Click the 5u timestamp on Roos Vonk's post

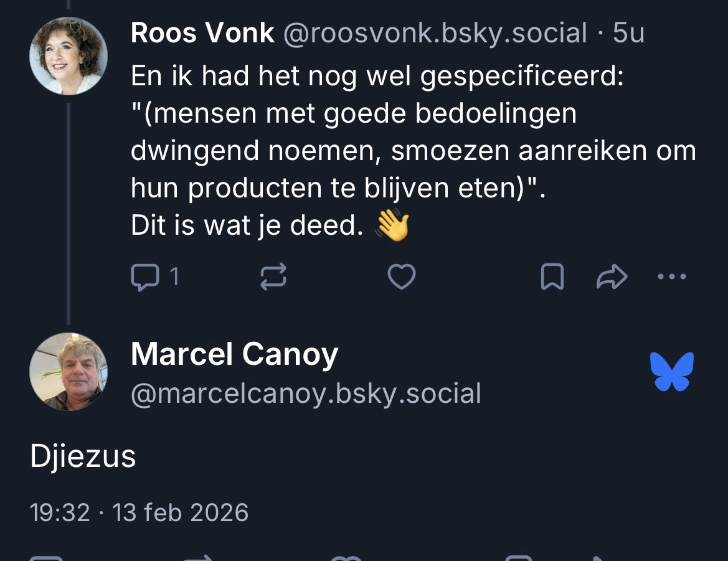(x=628, y=33)
